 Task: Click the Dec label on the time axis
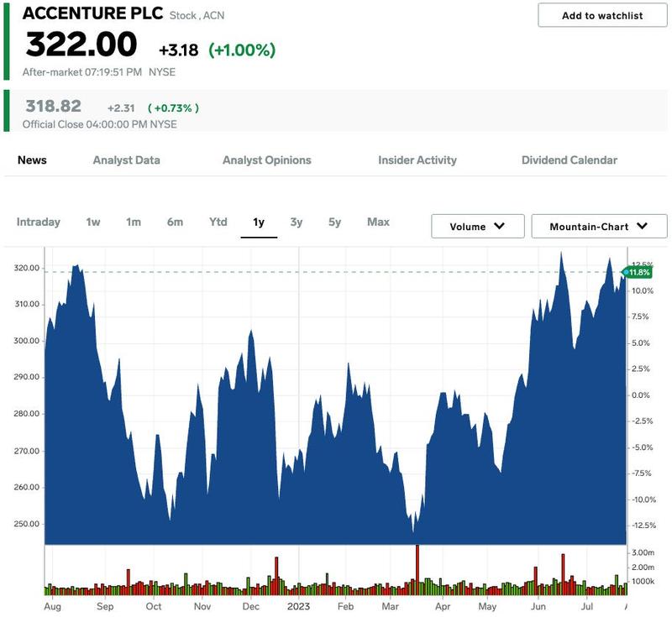coord(250,606)
